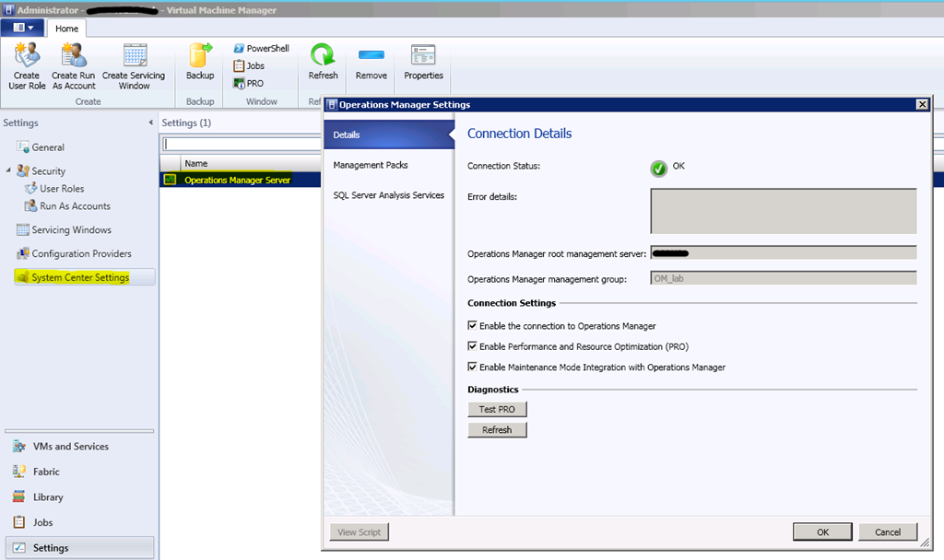Uncheck Enable the connection to Operations Manager
The height and width of the screenshot is (560, 944).
pos(473,326)
